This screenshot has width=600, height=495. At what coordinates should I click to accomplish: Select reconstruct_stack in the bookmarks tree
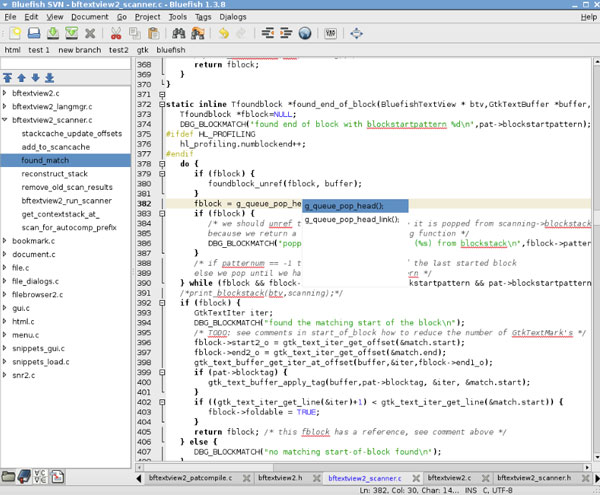pos(56,174)
